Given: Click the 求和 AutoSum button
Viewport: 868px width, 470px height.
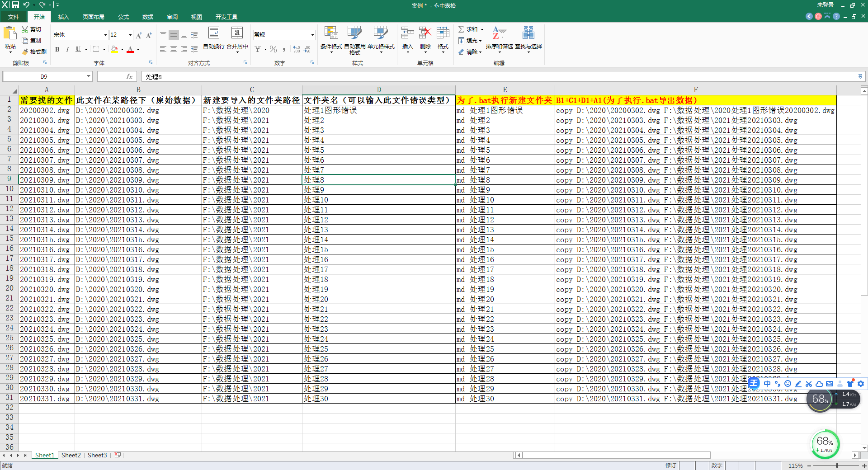Looking at the screenshot, I should (470, 29).
